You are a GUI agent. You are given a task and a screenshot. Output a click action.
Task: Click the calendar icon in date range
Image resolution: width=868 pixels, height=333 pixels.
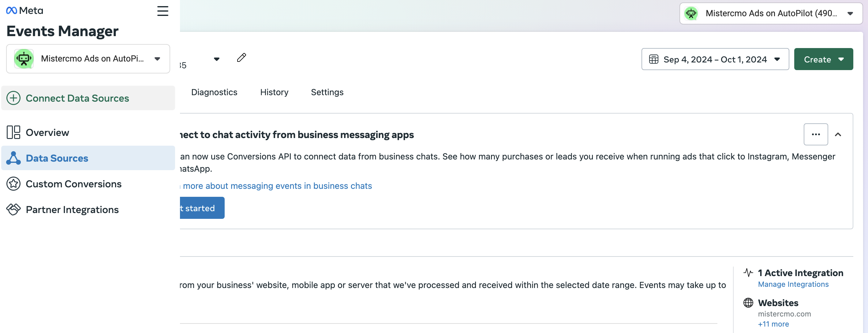653,59
